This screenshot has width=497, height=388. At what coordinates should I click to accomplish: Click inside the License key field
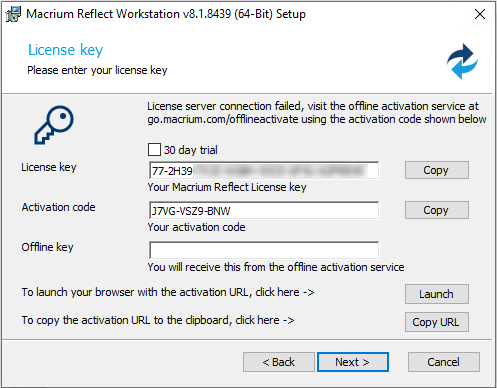(x=264, y=171)
